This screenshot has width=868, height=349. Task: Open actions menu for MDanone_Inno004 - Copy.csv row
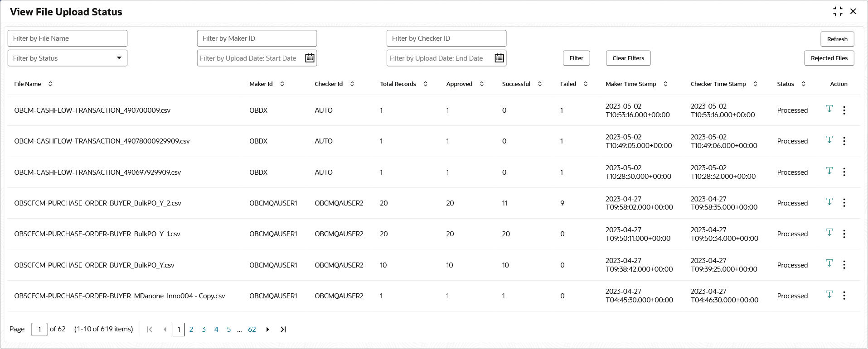point(844,296)
